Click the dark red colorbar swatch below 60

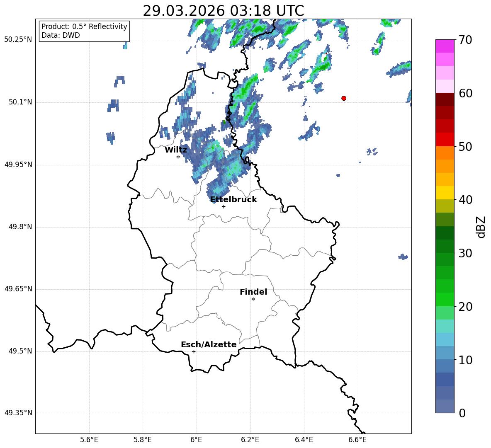coord(445,99)
